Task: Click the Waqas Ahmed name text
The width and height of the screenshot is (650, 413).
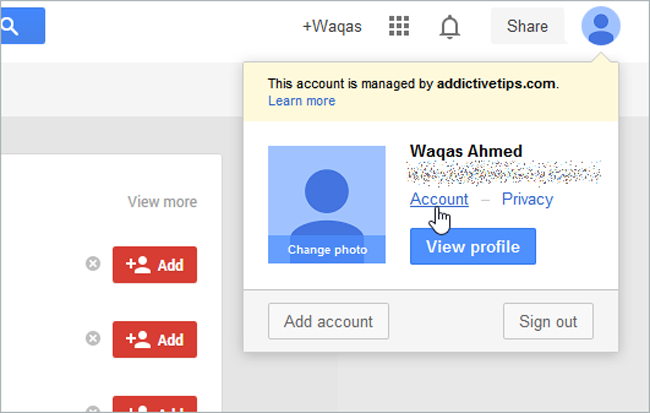Action: 466,151
